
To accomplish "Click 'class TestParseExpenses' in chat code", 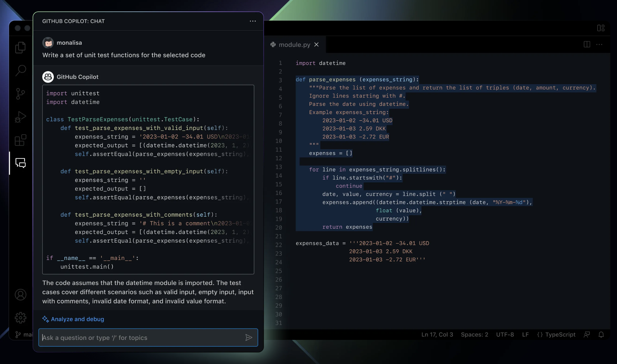I will coord(123,119).
